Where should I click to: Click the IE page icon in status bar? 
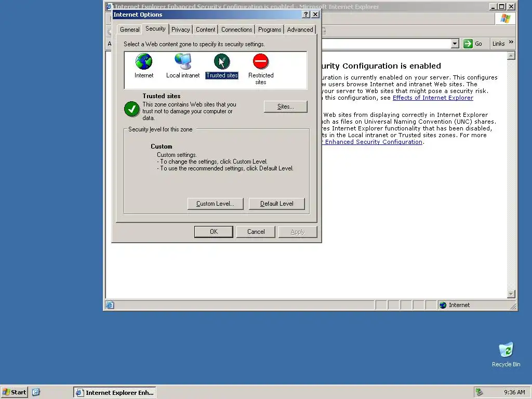click(x=110, y=305)
